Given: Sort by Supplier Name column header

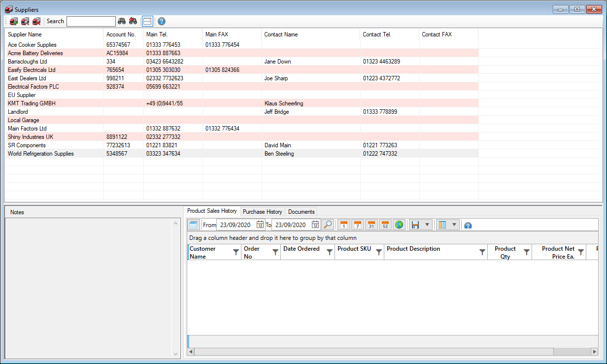Looking at the screenshot, I should coord(25,34).
